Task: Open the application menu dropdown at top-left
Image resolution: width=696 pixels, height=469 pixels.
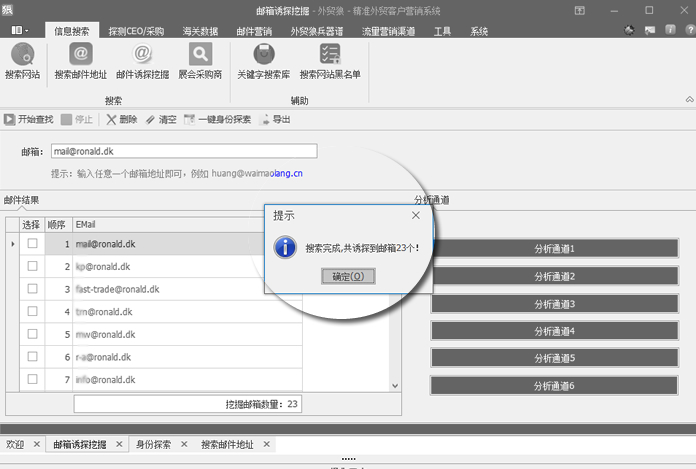Action: (x=20, y=30)
